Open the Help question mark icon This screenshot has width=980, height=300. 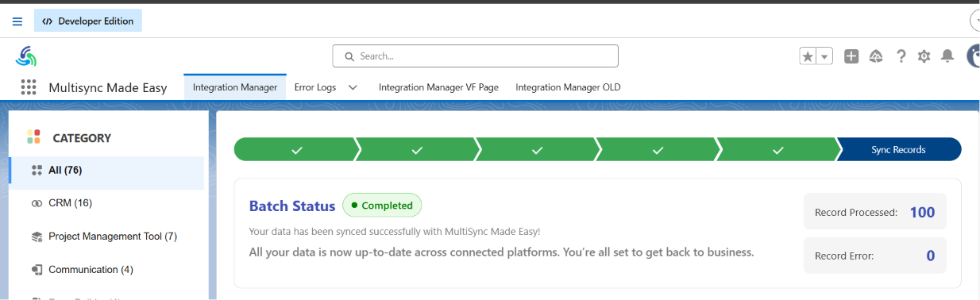pyautogui.click(x=901, y=56)
